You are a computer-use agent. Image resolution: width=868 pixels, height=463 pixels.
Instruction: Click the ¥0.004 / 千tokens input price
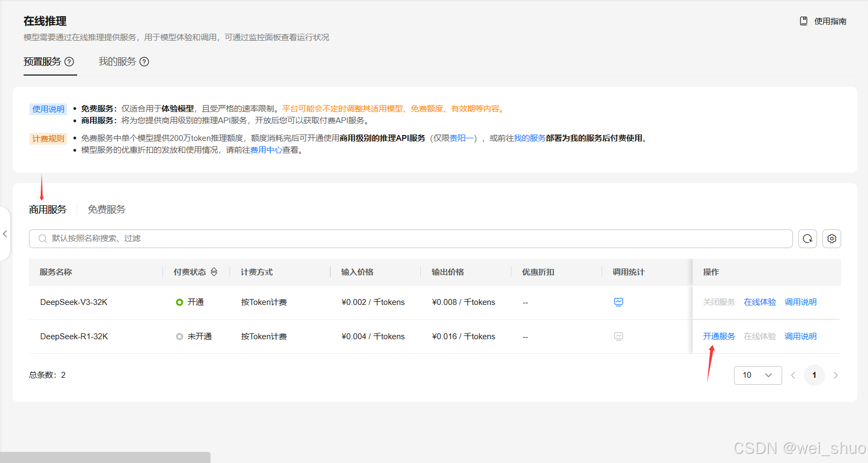coord(373,337)
